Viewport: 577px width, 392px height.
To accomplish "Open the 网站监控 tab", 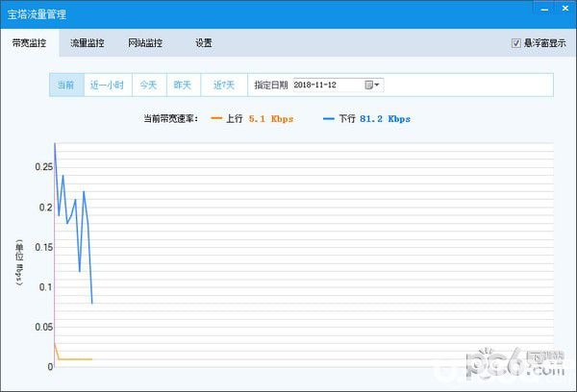I will [145, 43].
